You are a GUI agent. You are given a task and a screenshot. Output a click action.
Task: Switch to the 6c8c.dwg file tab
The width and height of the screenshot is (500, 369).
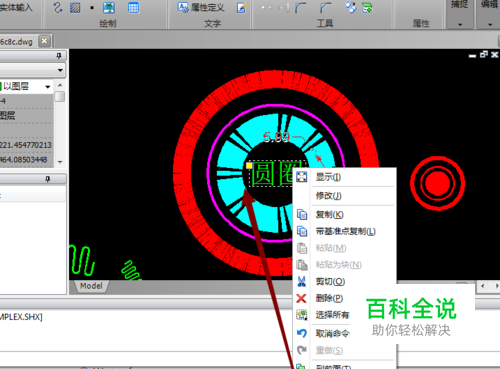[17, 42]
